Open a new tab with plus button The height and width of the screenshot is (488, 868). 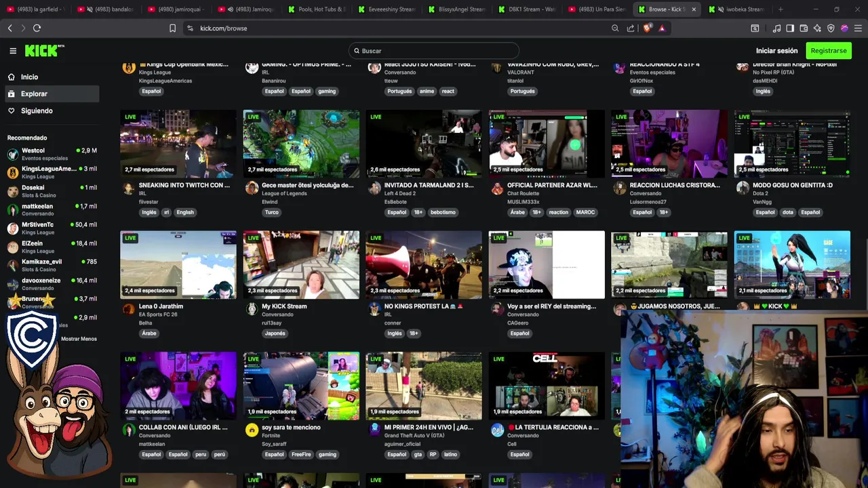[781, 9]
